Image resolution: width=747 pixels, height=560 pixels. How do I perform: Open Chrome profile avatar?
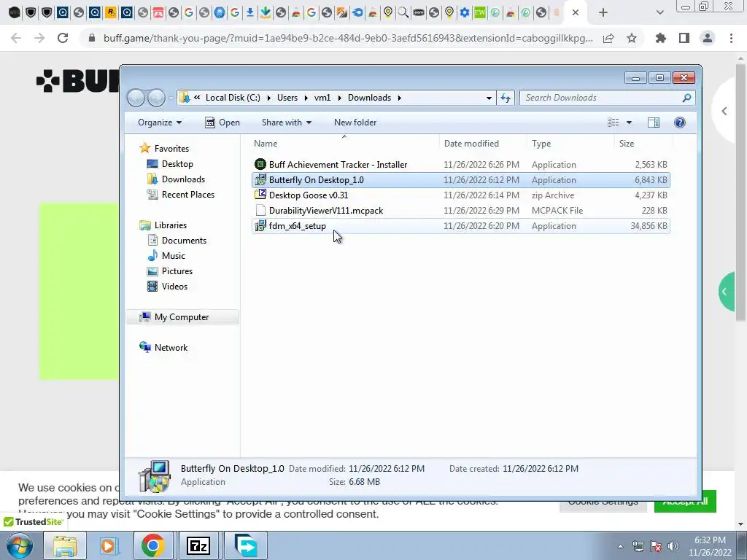708,38
